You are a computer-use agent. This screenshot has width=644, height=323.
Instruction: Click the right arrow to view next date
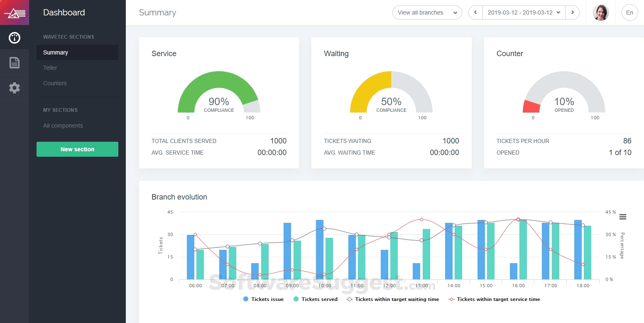point(573,12)
